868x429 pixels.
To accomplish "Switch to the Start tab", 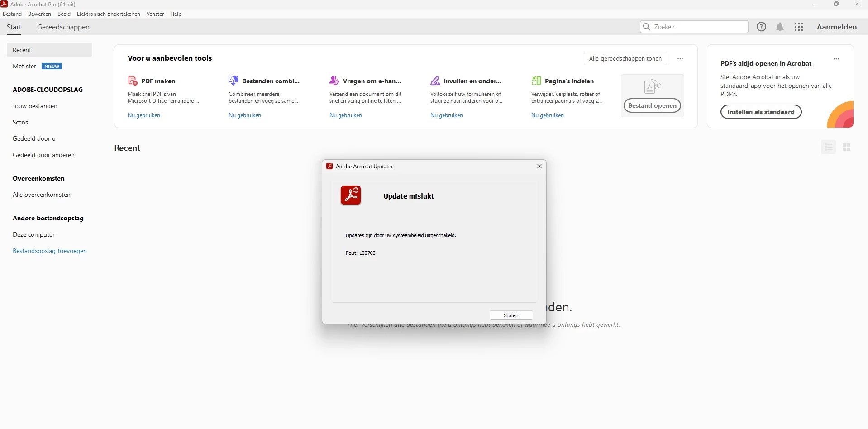I will tap(14, 27).
